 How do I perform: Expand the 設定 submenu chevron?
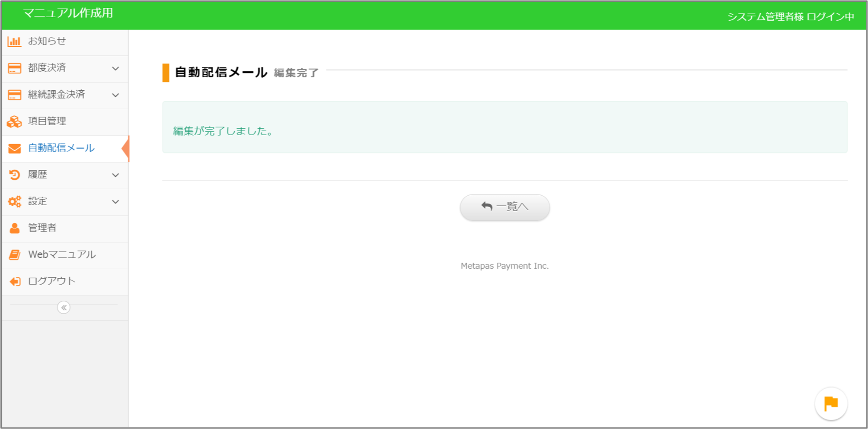point(115,202)
